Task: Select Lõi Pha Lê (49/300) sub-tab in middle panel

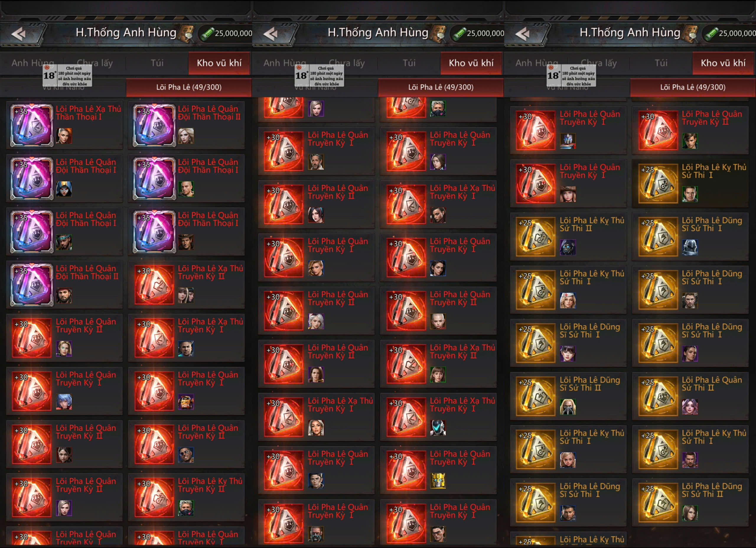Action: [x=441, y=87]
